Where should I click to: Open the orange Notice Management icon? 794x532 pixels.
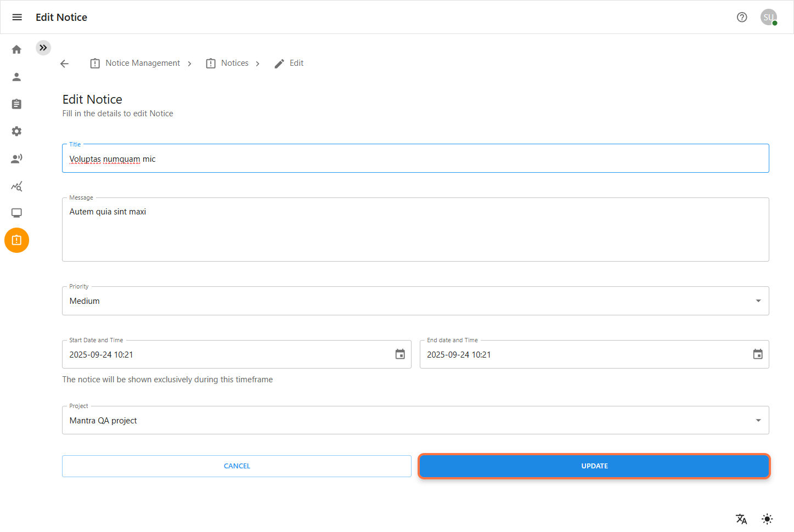tap(16, 240)
